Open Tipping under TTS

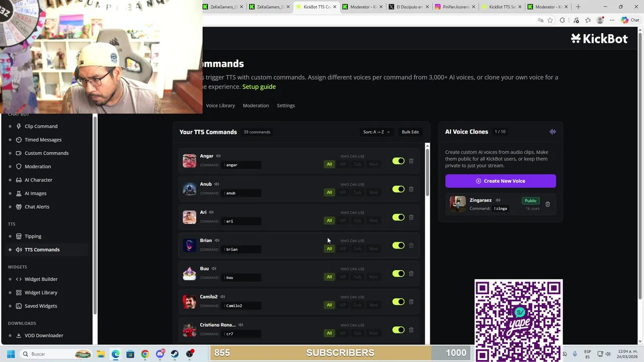(x=33, y=236)
